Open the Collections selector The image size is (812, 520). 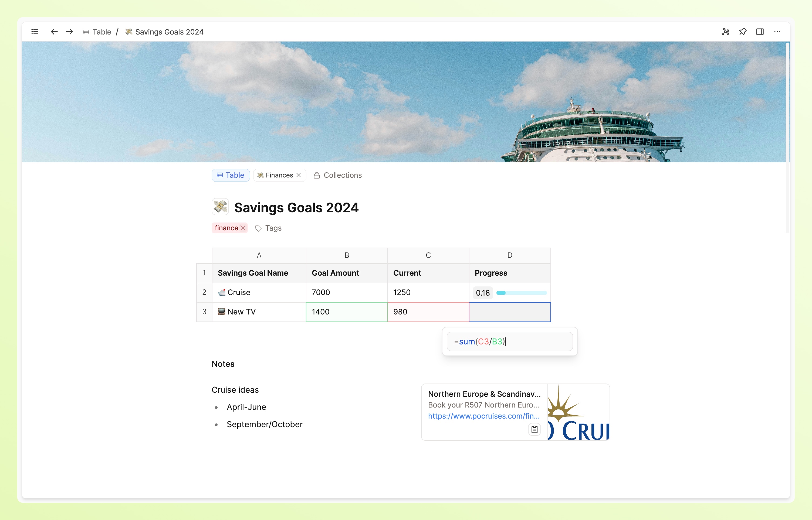click(x=338, y=175)
